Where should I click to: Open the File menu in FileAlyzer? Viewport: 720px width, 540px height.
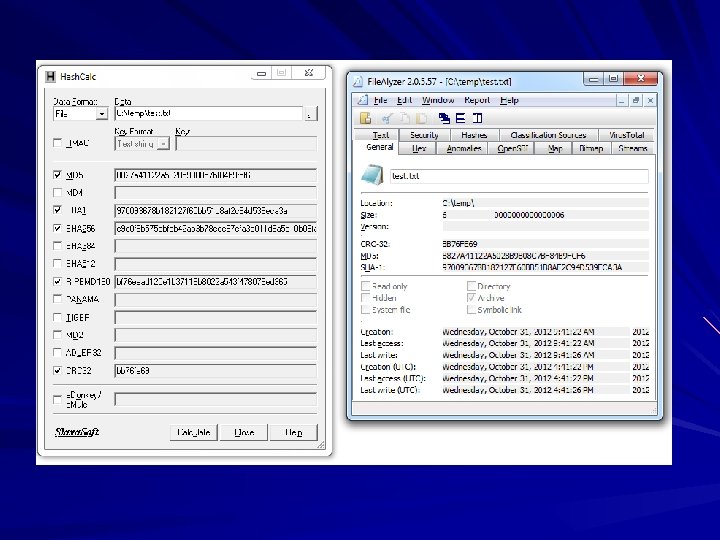(x=380, y=100)
